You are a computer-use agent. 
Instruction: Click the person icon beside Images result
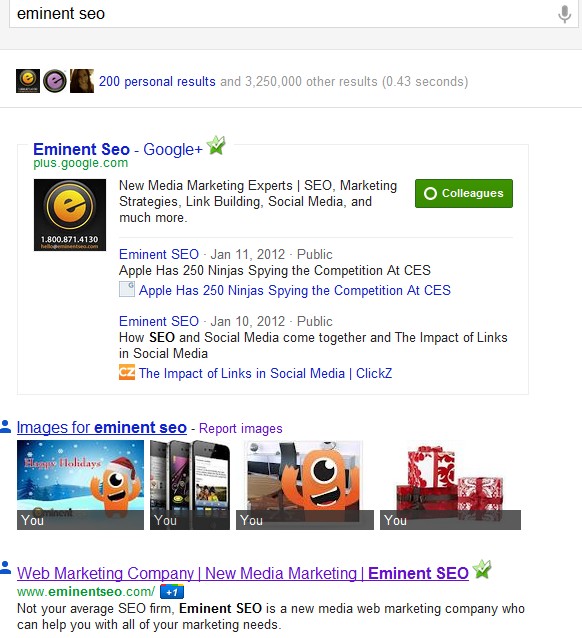6,426
